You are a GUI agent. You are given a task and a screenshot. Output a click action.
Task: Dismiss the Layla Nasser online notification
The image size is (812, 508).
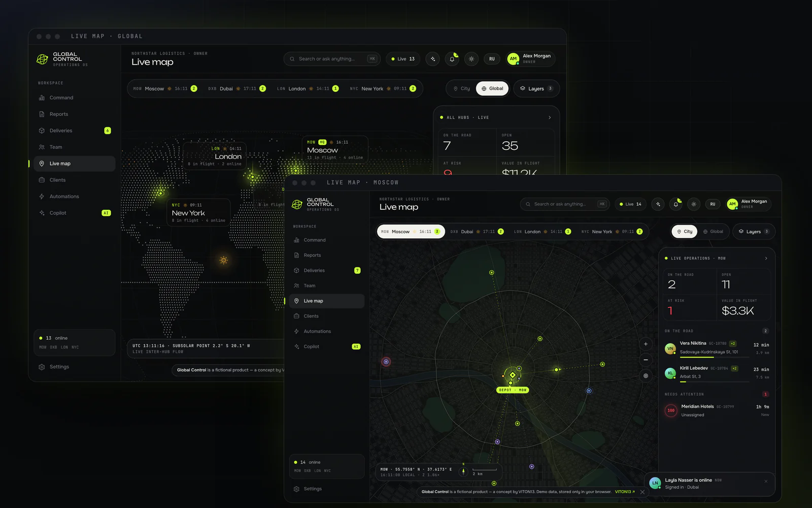point(766,481)
